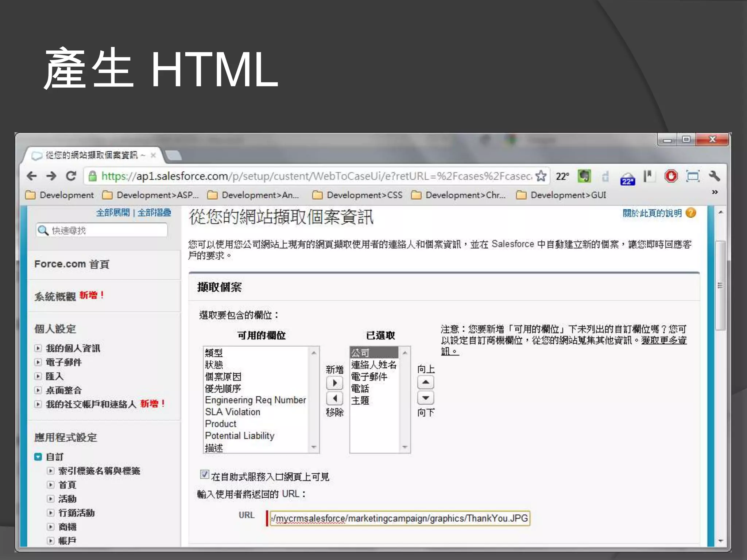Screen dimensions: 747x560
Task: Click the page vertical scrollbar thumb
Action: tap(720, 285)
